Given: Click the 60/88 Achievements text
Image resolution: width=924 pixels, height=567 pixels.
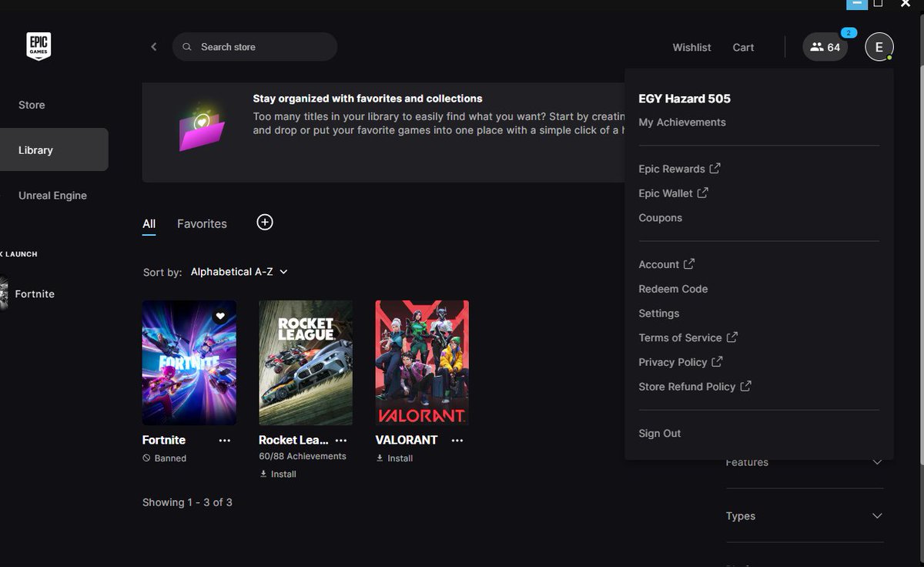Looking at the screenshot, I should 303,456.
